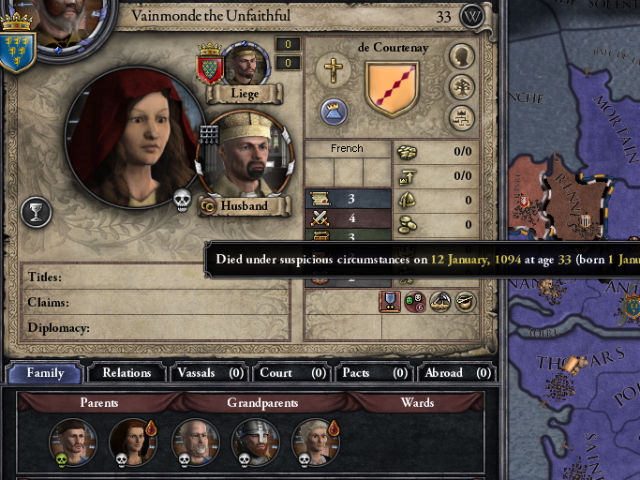Click the Thouars province on the map

(580, 360)
